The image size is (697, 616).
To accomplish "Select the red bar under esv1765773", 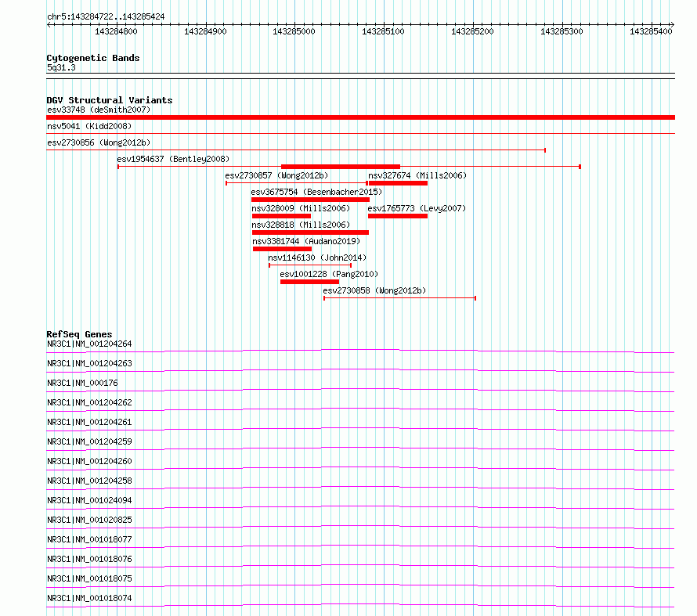I will click(398, 216).
